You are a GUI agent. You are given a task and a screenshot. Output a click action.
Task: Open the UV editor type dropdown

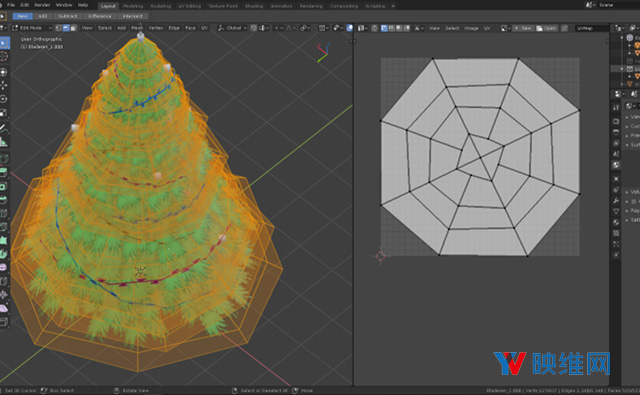pos(362,28)
